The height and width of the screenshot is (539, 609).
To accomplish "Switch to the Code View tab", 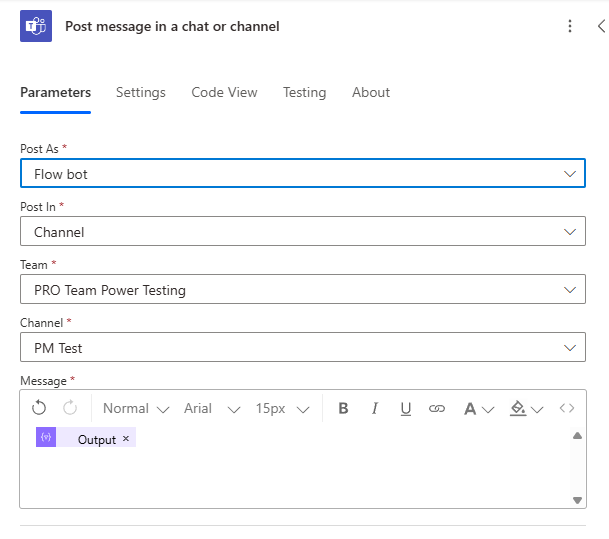I will click(x=224, y=92).
